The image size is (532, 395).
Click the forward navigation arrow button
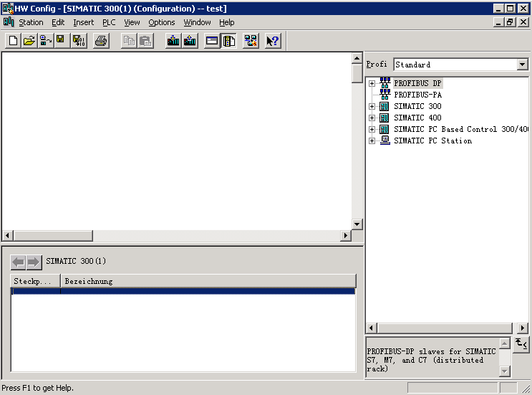pyautogui.click(x=34, y=262)
